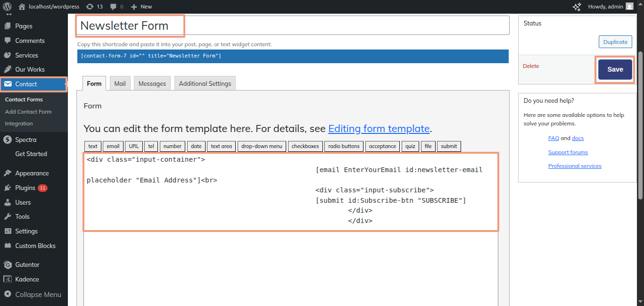Screen dimensions: 644x306
Task: Switch to the Mail tab
Action: pyautogui.click(x=120, y=83)
